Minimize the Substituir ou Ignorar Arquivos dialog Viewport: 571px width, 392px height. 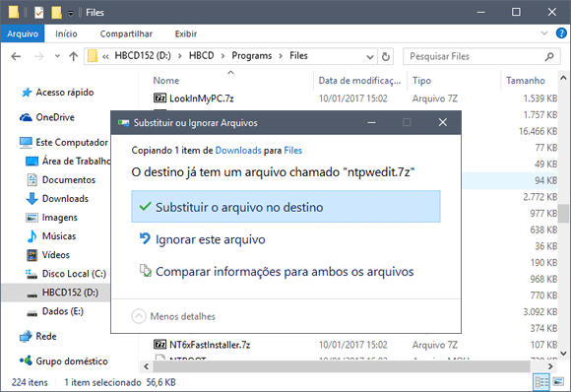click(x=371, y=123)
